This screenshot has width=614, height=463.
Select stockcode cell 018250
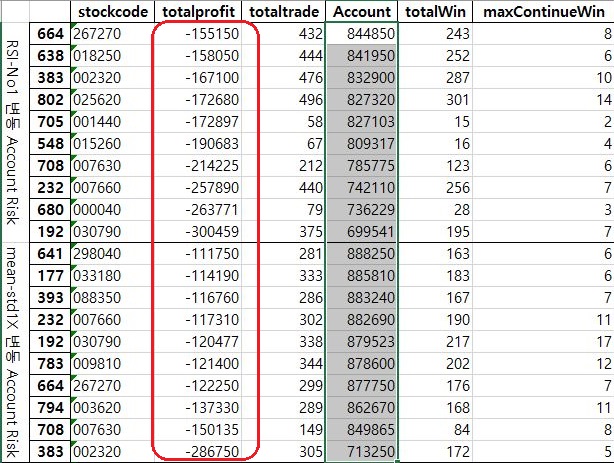click(x=113, y=56)
